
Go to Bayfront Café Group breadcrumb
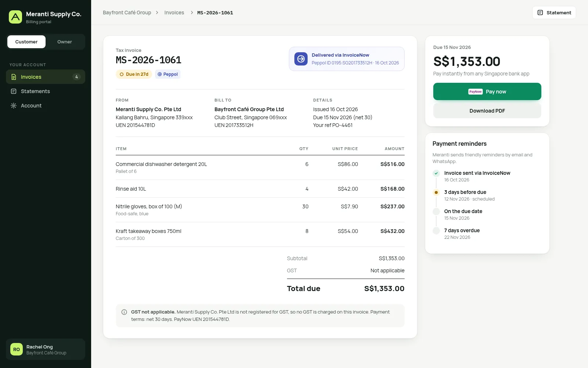tap(127, 13)
